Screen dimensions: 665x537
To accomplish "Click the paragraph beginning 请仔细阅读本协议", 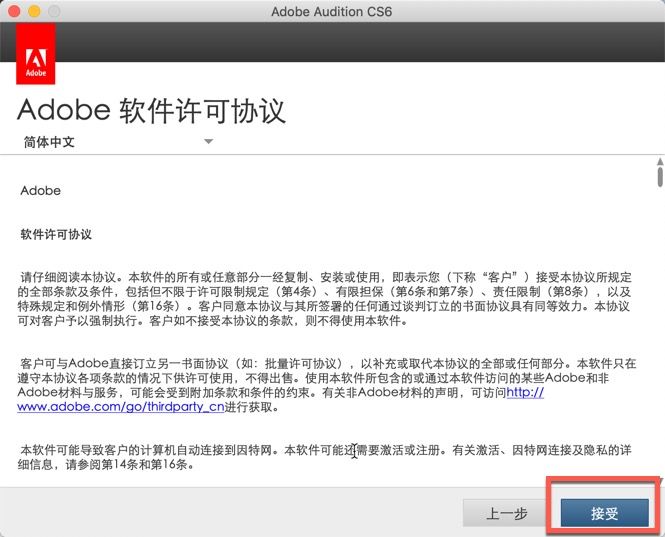I will pos(325,299).
